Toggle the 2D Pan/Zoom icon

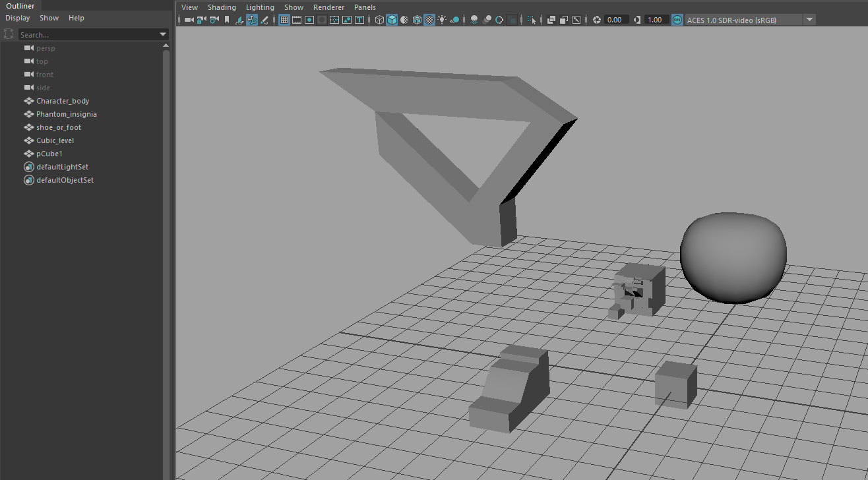pos(252,20)
